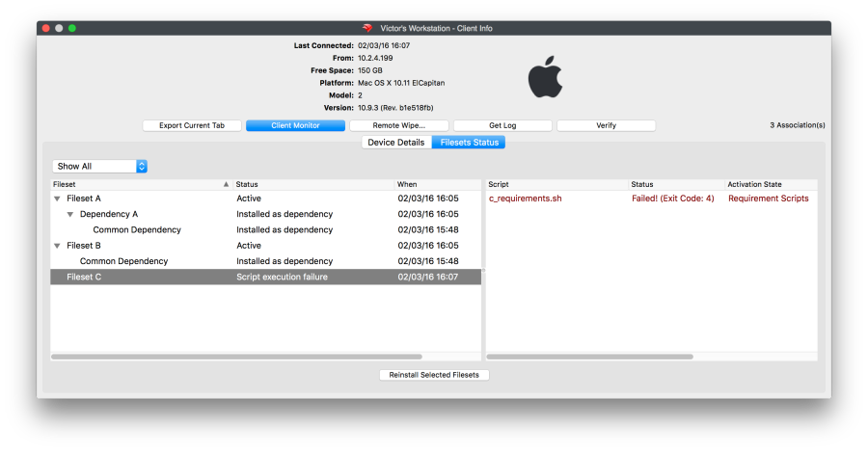Click the 02/03/16 16:07 timestamp in Fileset C row
Viewport: 868px width, 451px height.
[428, 277]
